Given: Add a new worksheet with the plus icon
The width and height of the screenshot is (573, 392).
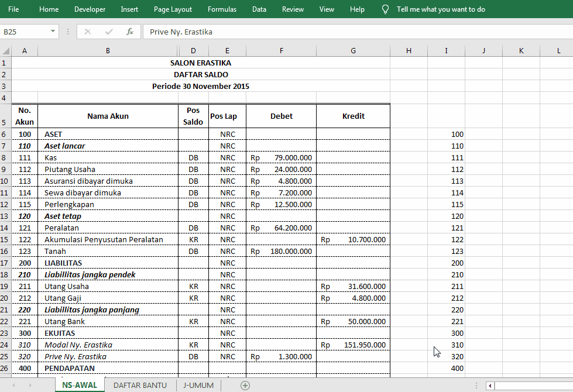Looking at the screenshot, I should 245,385.
